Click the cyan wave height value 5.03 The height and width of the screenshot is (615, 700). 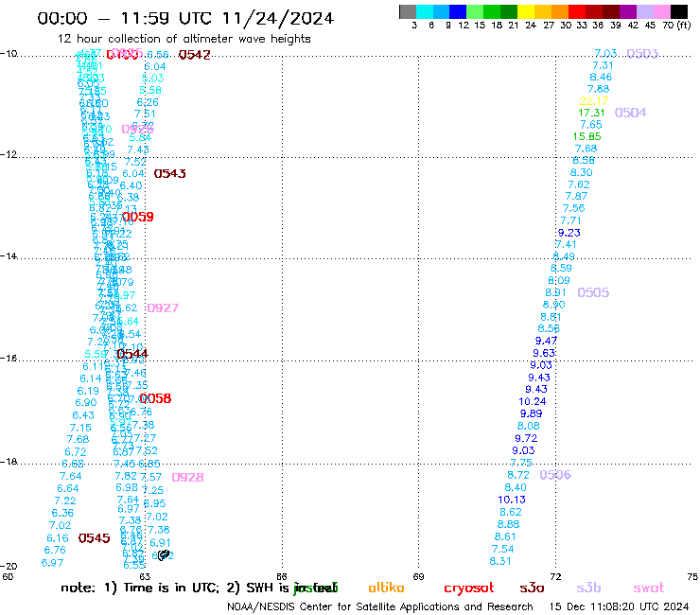[x=152, y=79]
